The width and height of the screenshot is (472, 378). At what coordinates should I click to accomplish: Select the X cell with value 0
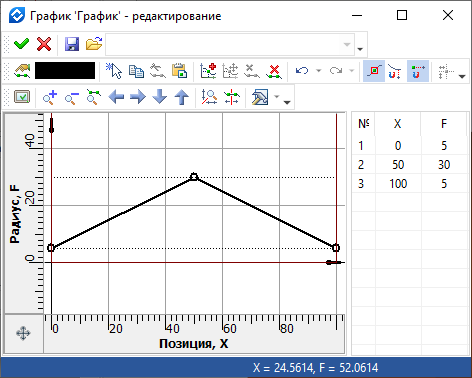coord(398,146)
